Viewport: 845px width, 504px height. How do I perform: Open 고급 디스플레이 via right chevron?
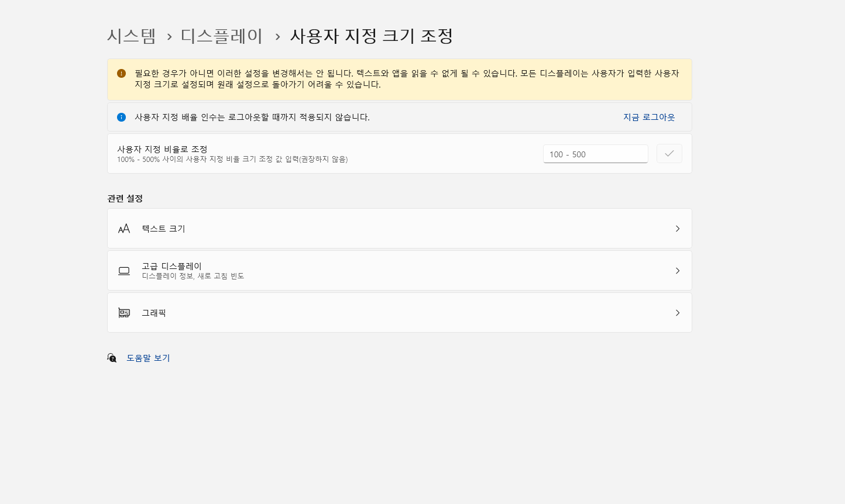[678, 271]
